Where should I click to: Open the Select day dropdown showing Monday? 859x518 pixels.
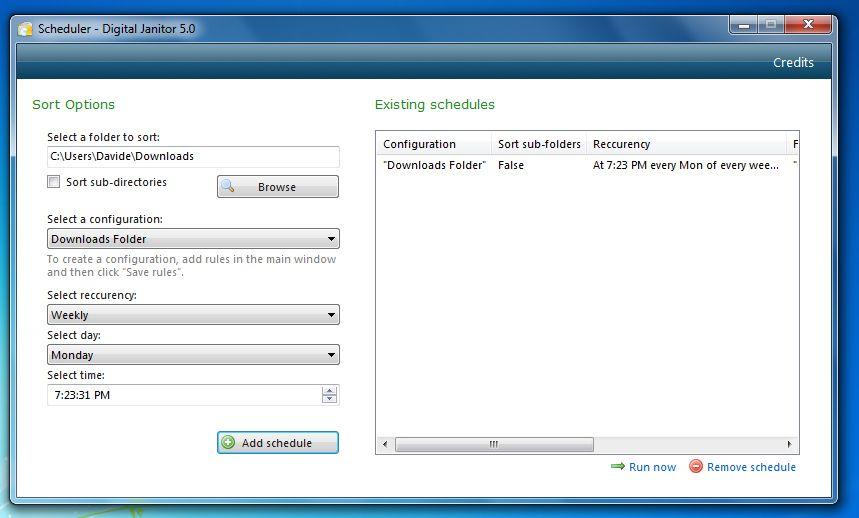tap(193, 355)
